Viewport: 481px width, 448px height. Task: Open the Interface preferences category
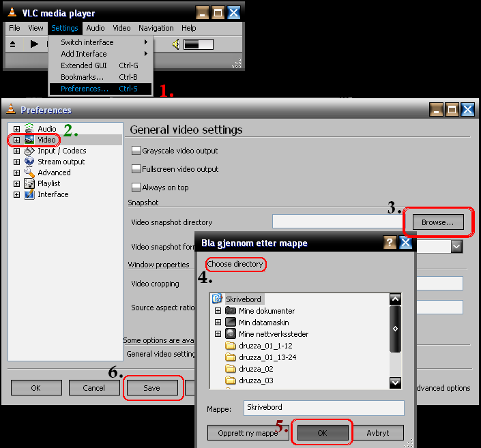53,194
